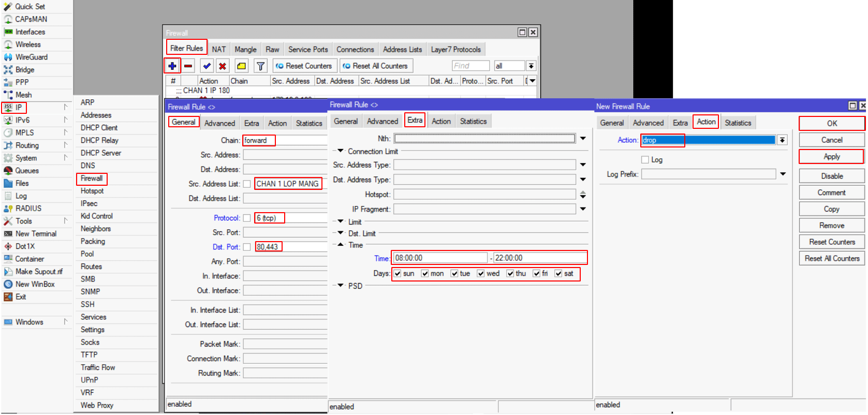Open the Routing menu

point(27,145)
